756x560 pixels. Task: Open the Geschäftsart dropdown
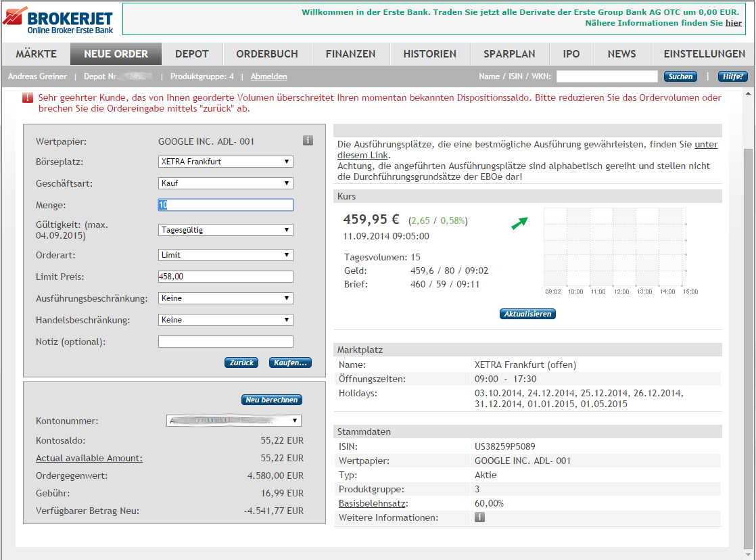point(226,183)
